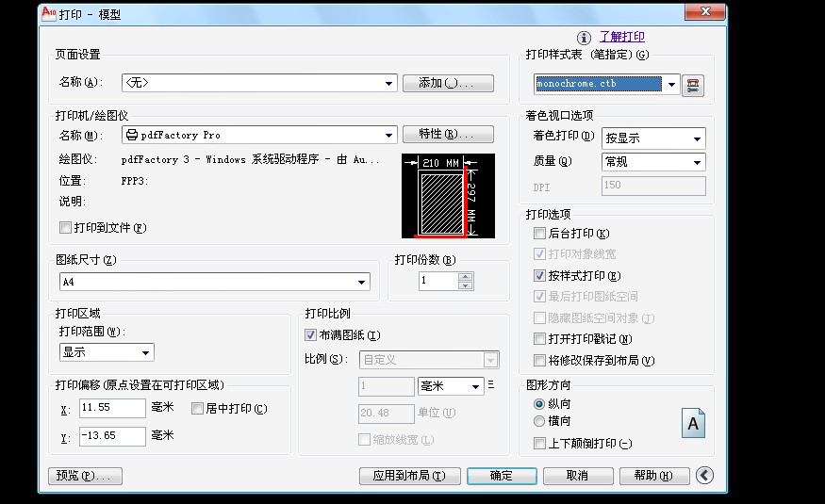
Task: Click the paper orientation preview icon
Action: (x=693, y=424)
